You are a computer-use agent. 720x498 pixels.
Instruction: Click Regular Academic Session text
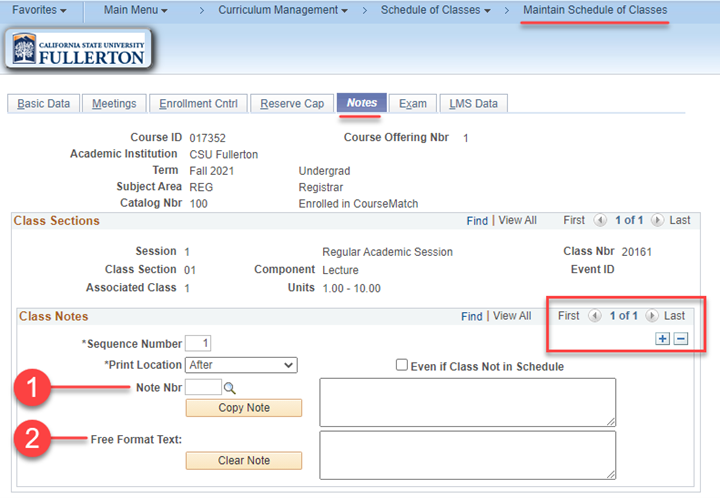[x=387, y=252]
